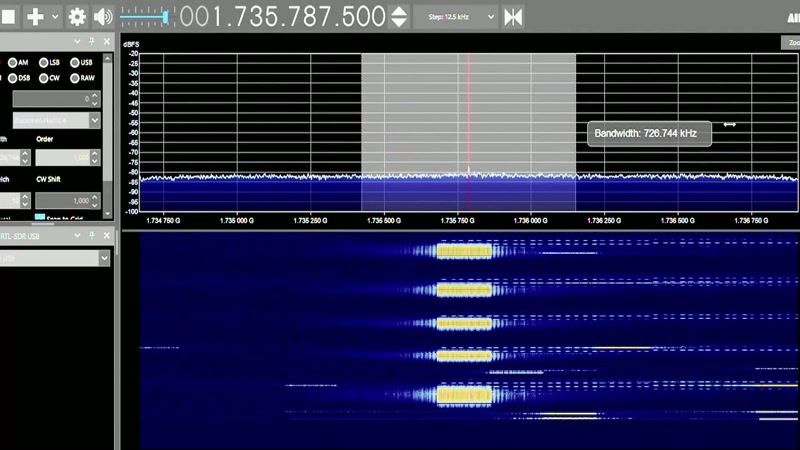800x450 pixels.
Task: Click the radio panel vertical scrollbar
Action: 107,136
